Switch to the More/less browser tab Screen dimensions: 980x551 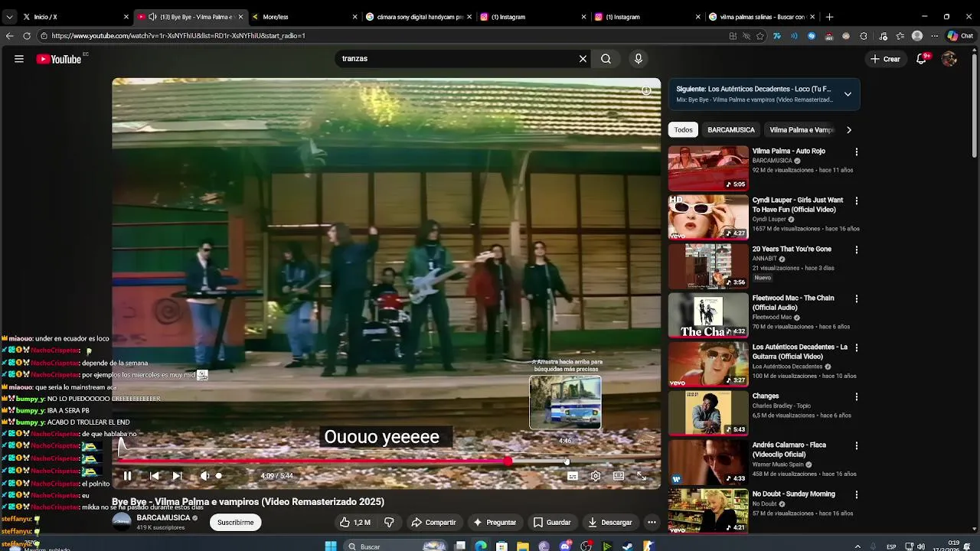pyautogui.click(x=305, y=17)
